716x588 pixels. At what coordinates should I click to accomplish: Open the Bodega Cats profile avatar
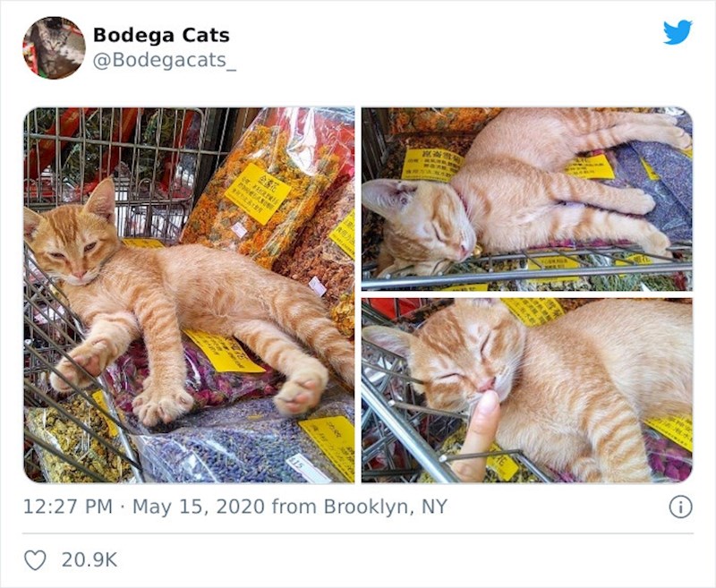[54, 48]
